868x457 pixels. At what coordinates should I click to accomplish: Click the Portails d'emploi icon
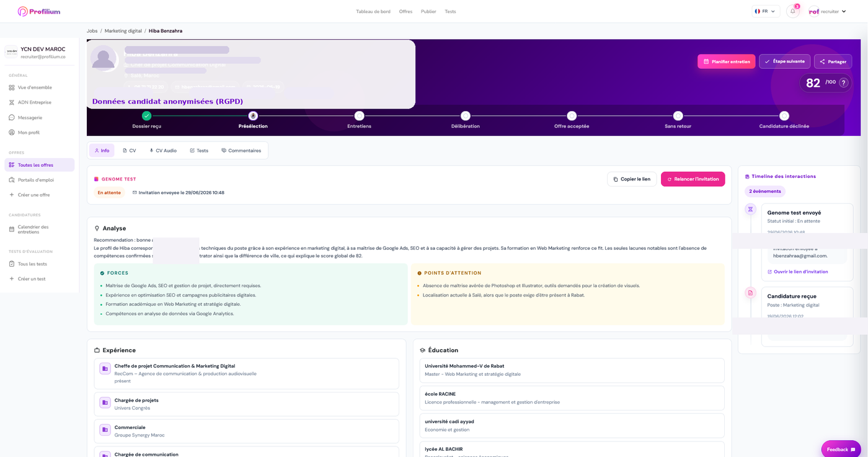coord(12,180)
